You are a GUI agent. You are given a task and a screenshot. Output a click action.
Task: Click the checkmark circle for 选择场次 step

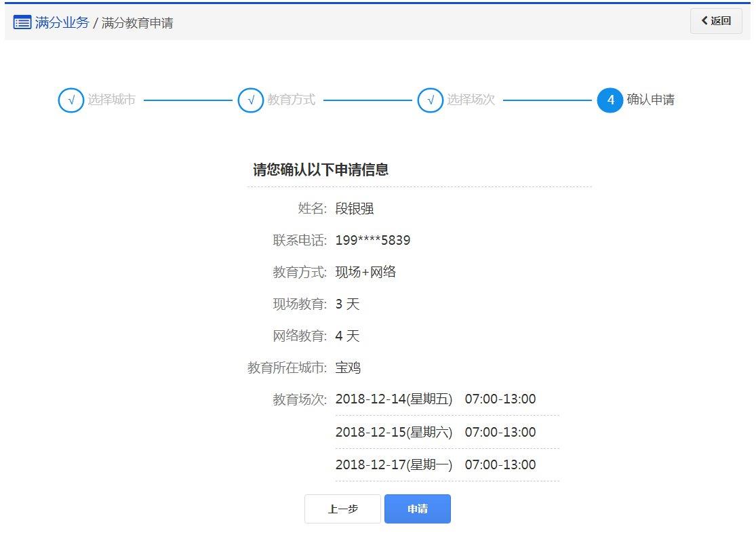(x=430, y=100)
